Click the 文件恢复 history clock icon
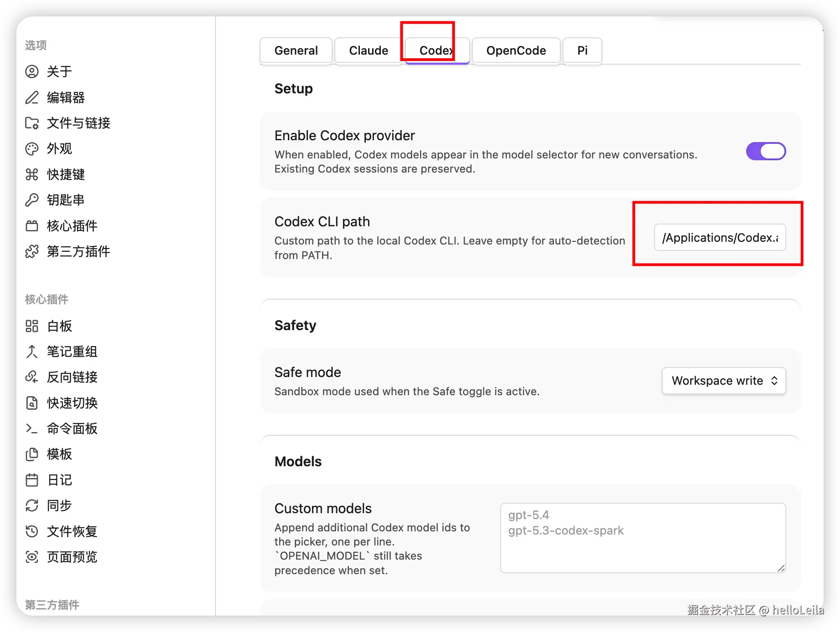 tap(32, 531)
